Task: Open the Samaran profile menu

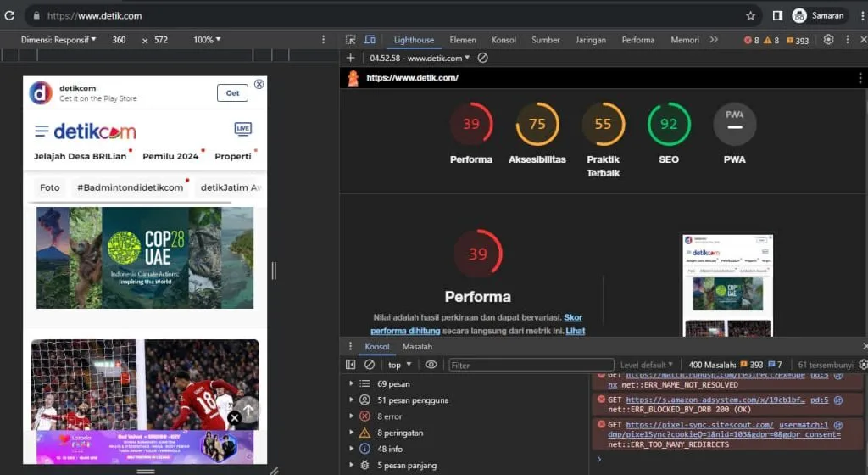Action: 818,15
